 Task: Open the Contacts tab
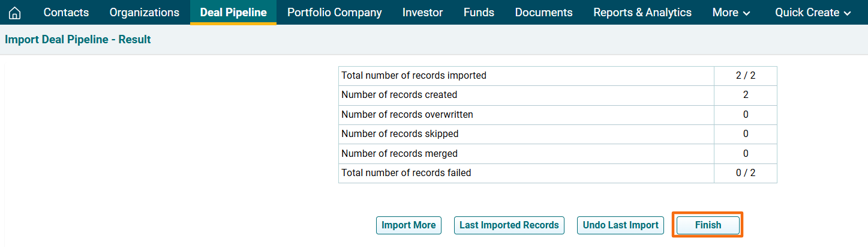(66, 13)
